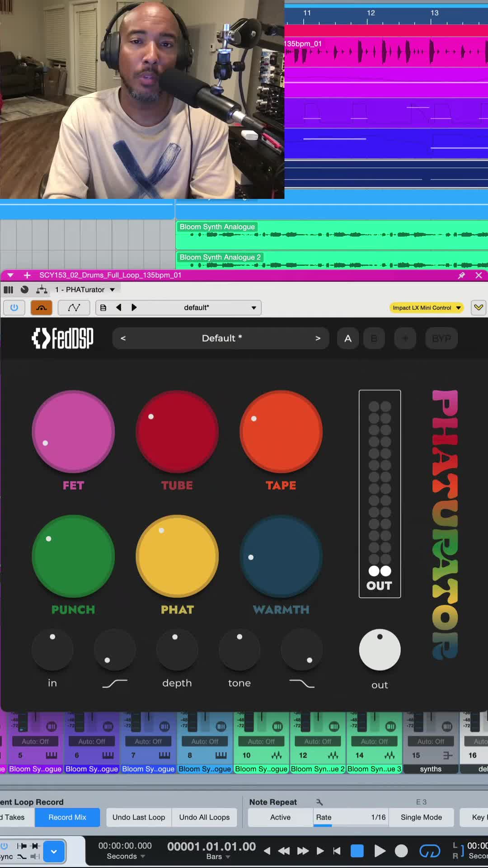Click the low-pass filter knob
The width and height of the screenshot is (488, 868).
[302, 650]
